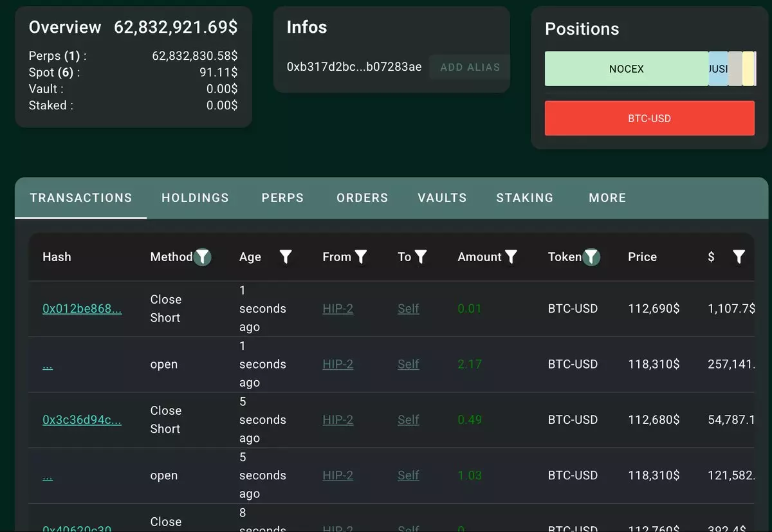Click the red BTC-USD position bar
Viewport: 772px width, 532px height.
click(649, 118)
